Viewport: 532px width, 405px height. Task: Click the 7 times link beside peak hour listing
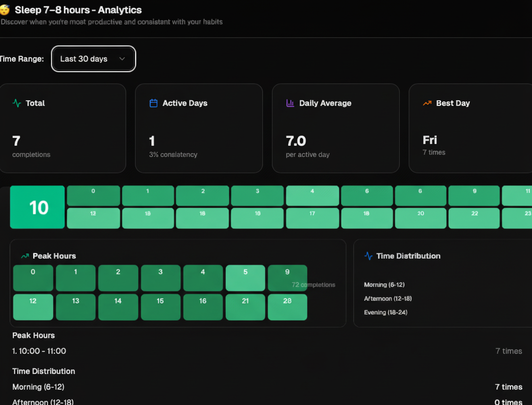[x=508, y=351]
